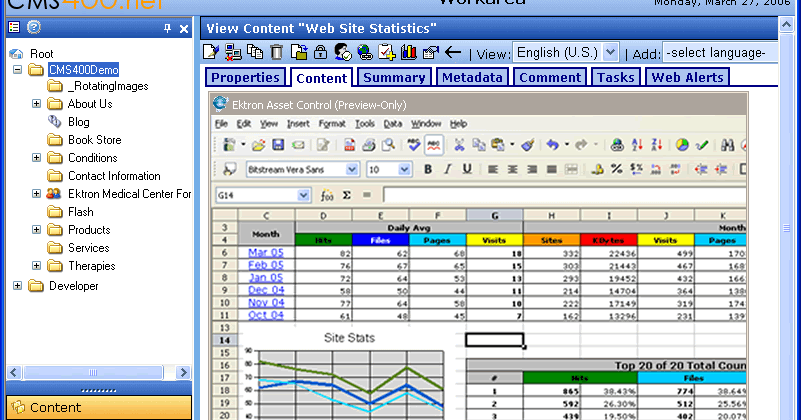This screenshot has width=801, height=420.
Task: Expand the About Us folder
Action: point(36,104)
